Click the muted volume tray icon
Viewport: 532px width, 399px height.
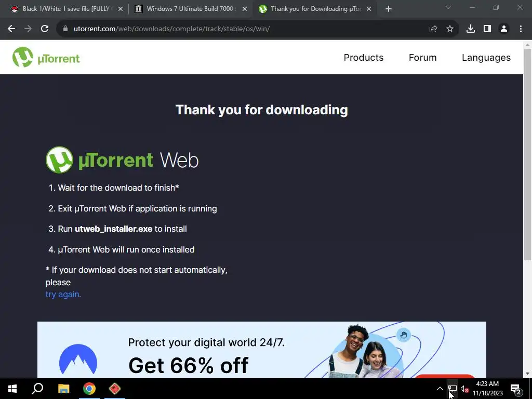(x=465, y=389)
